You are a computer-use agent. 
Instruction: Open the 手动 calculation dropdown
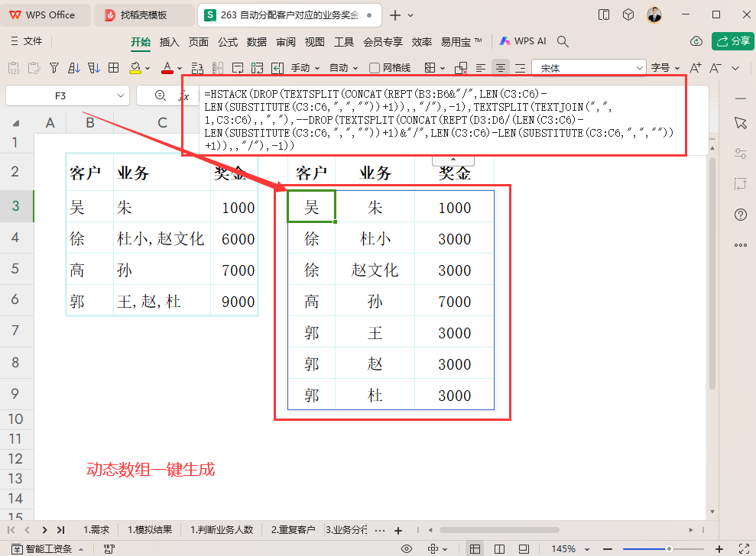pyautogui.click(x=306, y=69)
